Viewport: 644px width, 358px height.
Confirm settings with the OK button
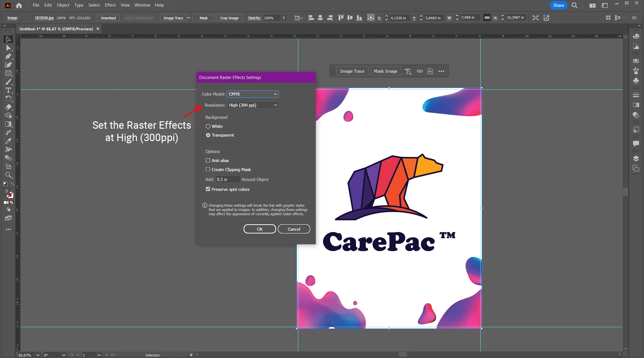(259, 229)
